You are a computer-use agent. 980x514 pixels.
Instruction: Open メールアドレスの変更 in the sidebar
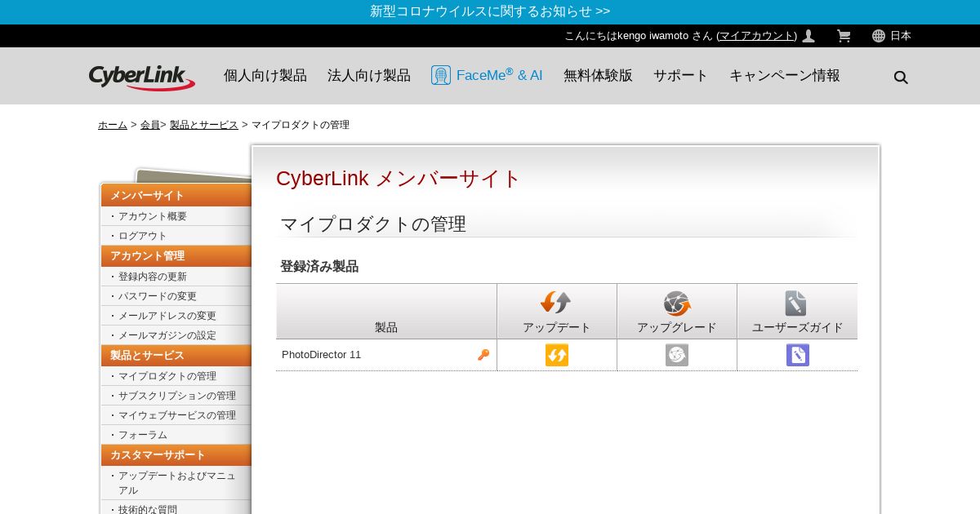pos(167,316)
